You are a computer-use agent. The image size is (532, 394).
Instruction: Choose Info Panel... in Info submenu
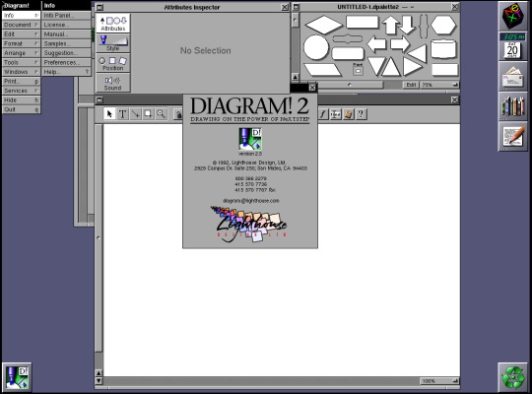(67, 16)
